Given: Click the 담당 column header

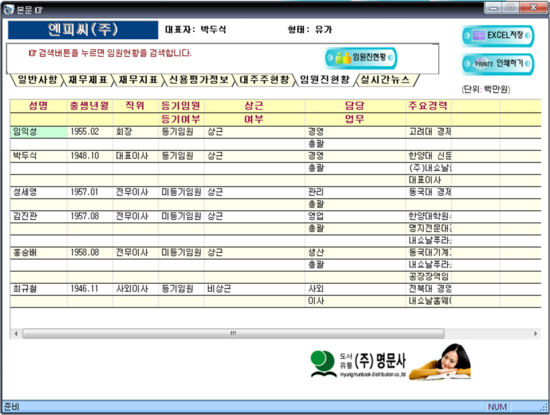Looking at the screenshot, I should coord(355,106).
